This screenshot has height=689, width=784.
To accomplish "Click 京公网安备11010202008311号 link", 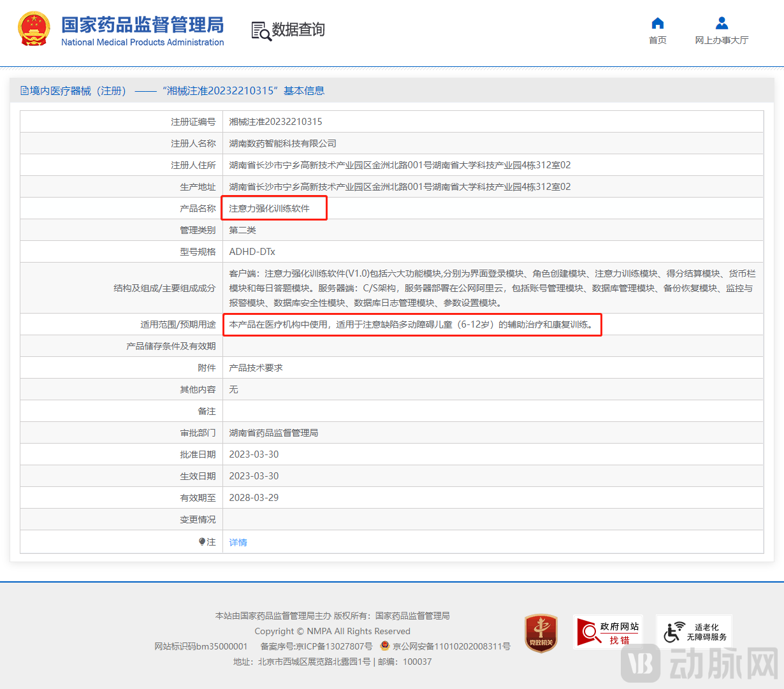I will 451,646.
